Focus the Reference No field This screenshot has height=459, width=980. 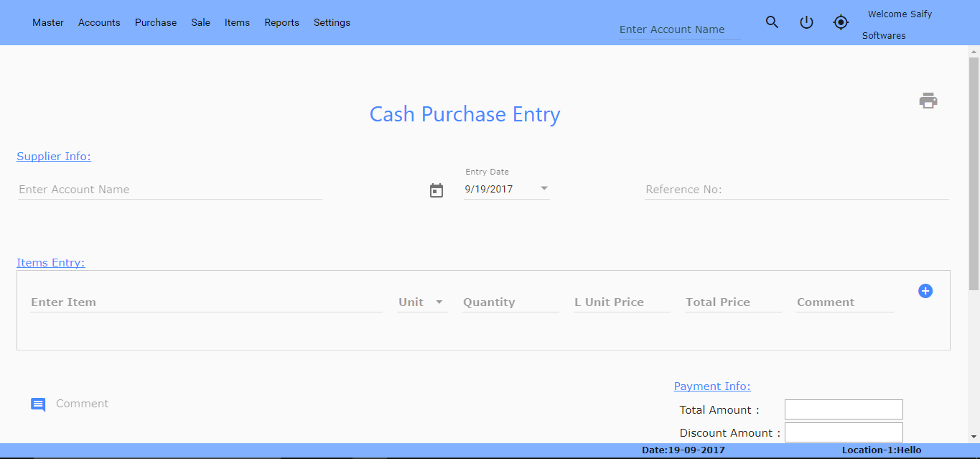tap(796, 190)
